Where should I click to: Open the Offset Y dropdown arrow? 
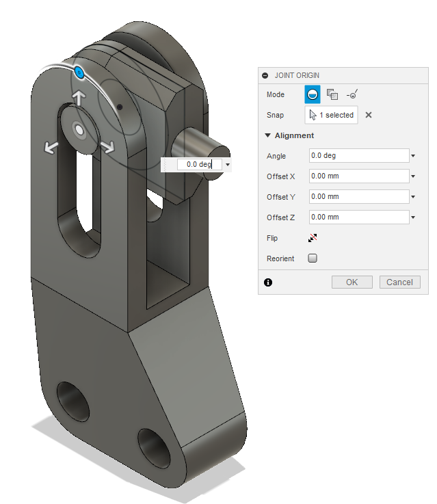[413, 197]
